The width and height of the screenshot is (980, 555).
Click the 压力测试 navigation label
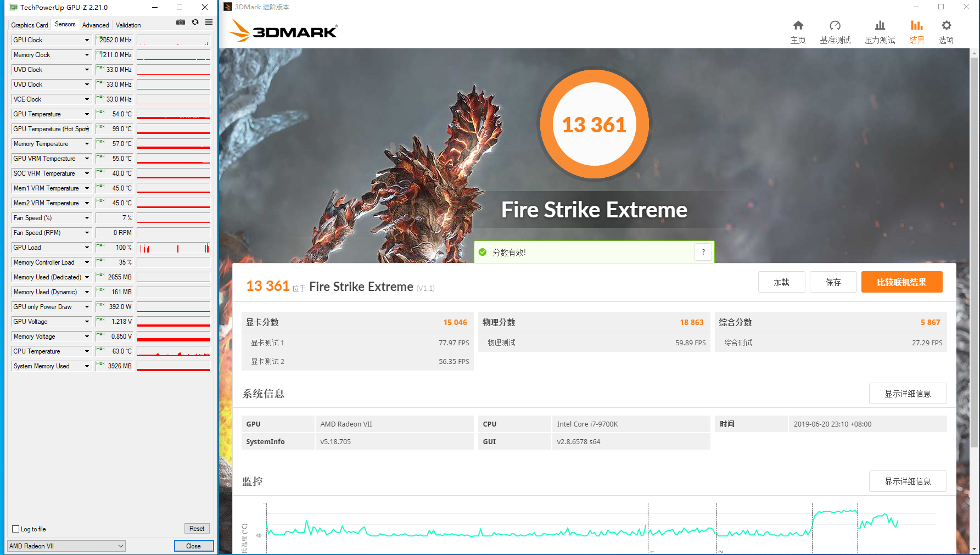[880, 40]
